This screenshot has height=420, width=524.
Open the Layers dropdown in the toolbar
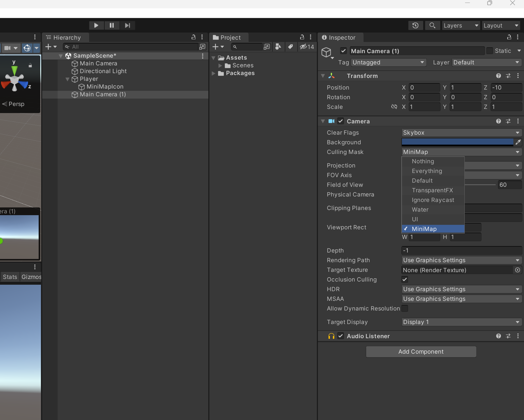(461, 25)
